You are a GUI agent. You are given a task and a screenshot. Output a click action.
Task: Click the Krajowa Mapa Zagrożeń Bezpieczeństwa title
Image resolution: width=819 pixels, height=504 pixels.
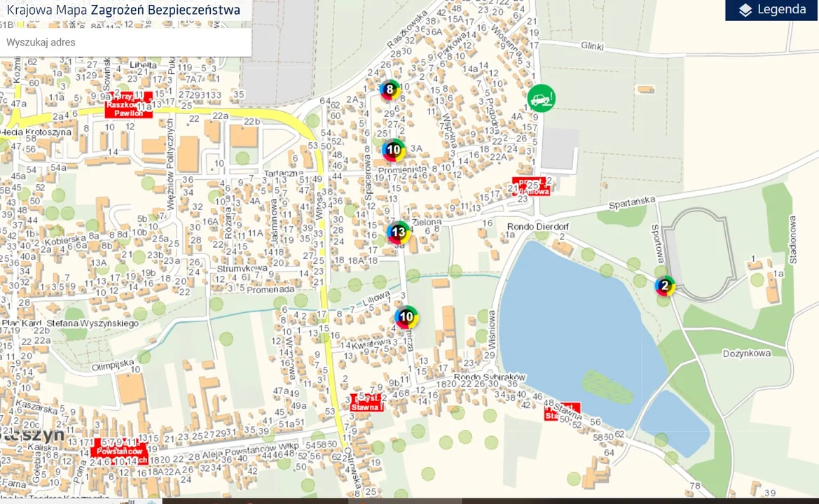pyautogui.click(x=123, y=10)
